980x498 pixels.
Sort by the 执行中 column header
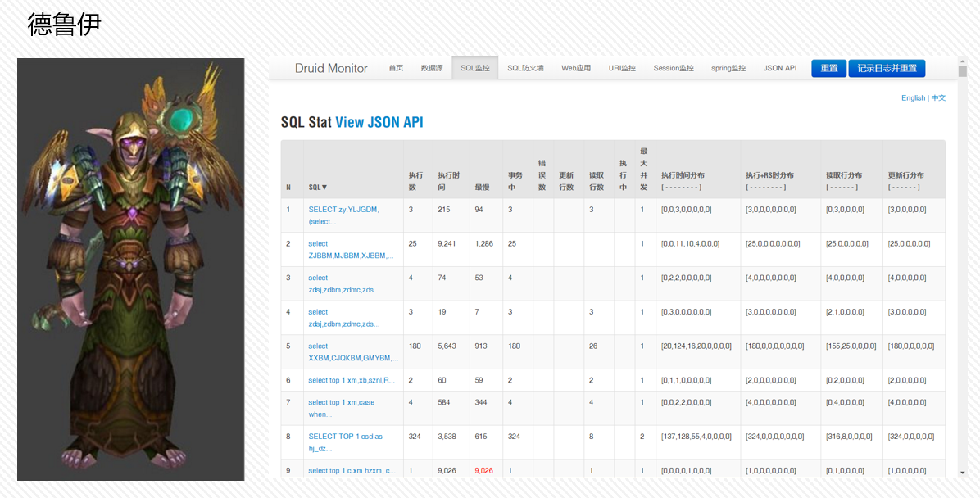coord(623,175)
